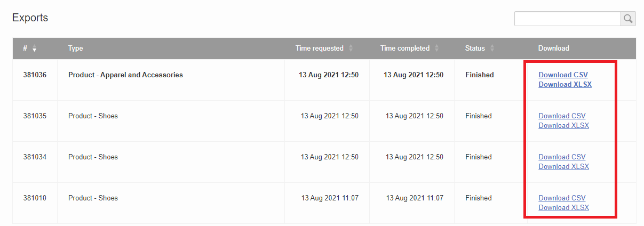Download XLSX for export 381036
Image resolution: width=644 pixels, height=226 pixels.
pos(565,85)
